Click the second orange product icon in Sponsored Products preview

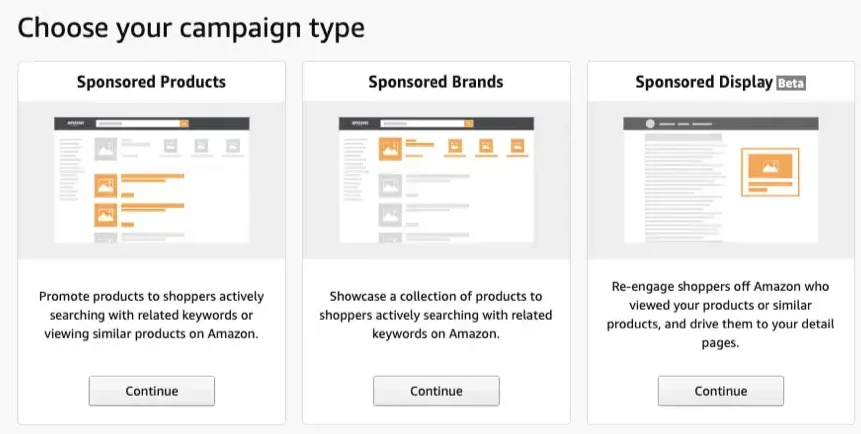pos(105,215)
